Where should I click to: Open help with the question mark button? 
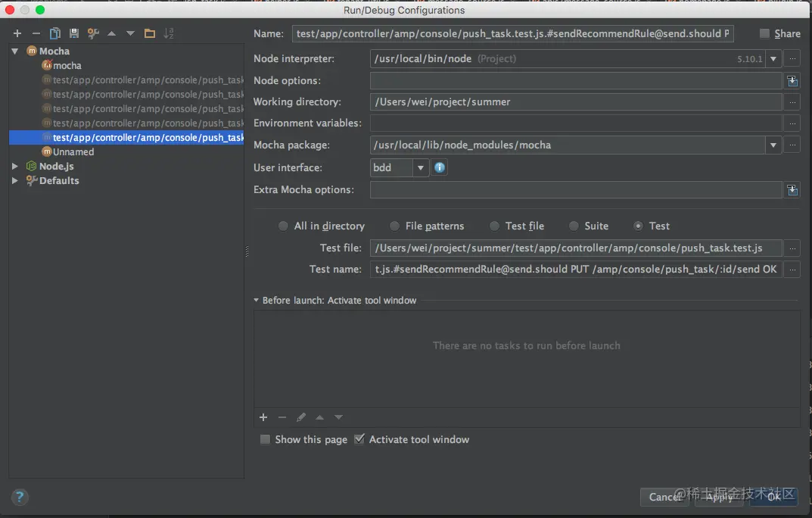coord(20,498)
